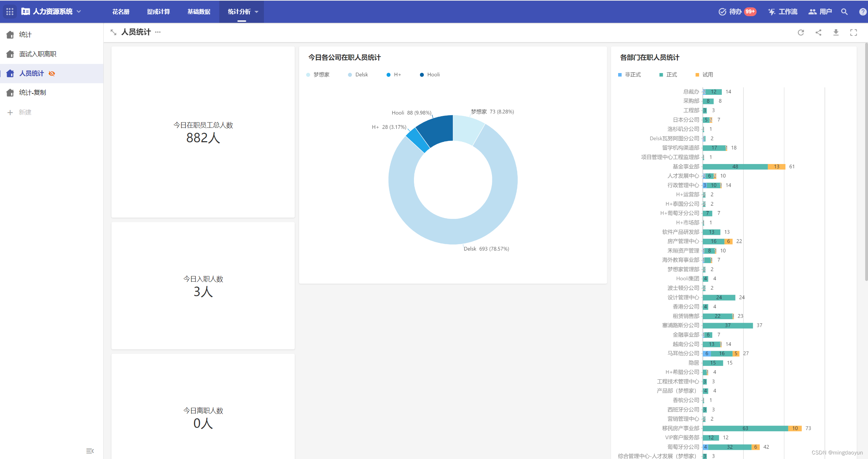Download the statistics page
This screenshot has width=868, height=459.
(836, 32)
